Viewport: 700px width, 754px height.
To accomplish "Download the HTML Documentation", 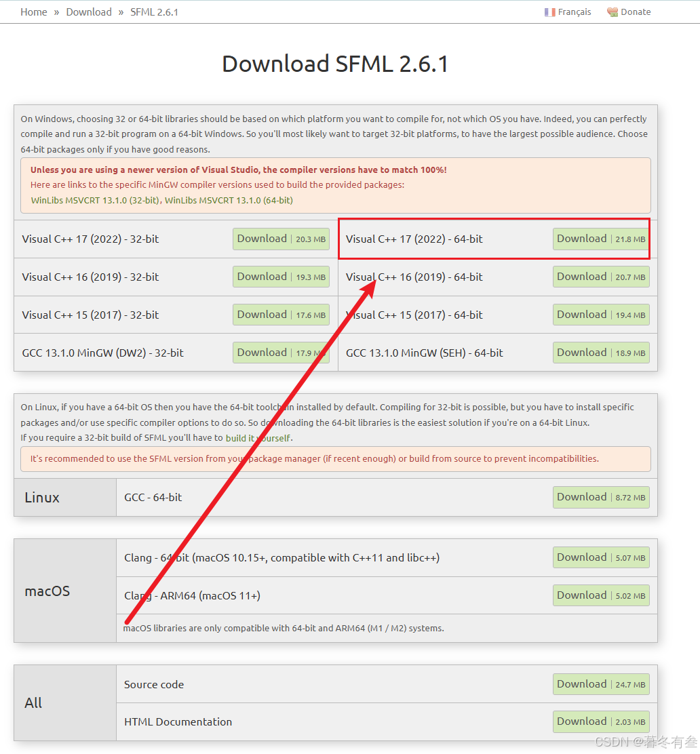I will coord(601,721).
